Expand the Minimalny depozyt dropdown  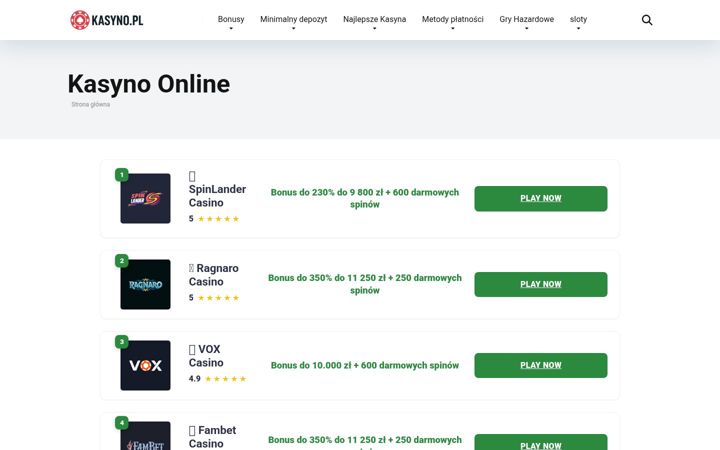click(293, 19)
